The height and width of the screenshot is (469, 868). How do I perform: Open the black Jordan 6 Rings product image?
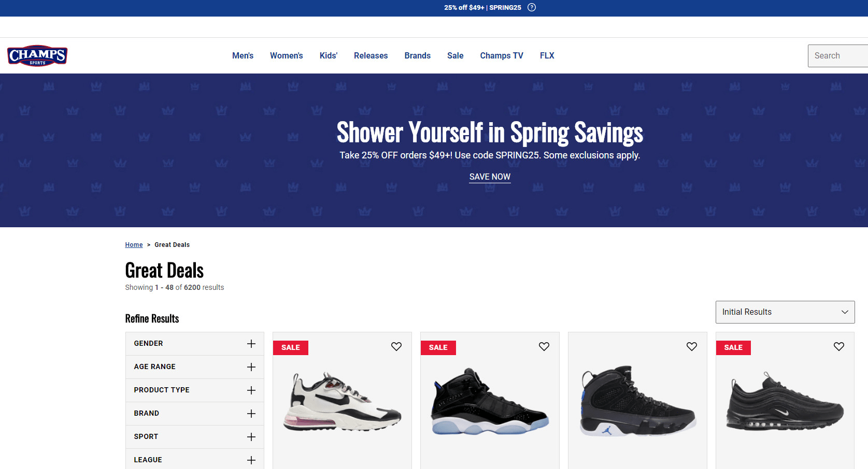(x=490, y=402)
